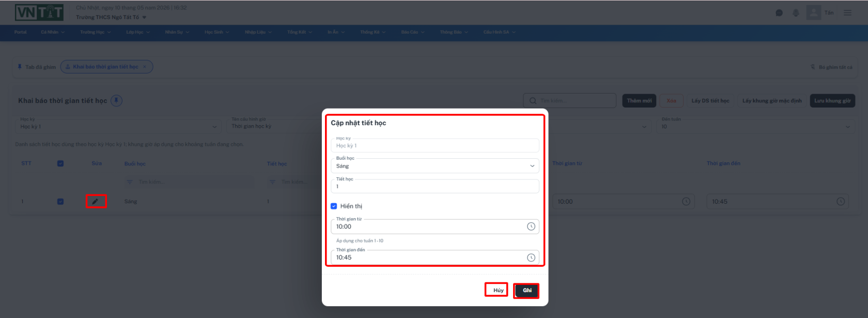Expand the Lớp Học menu

(x=138, y=32)
